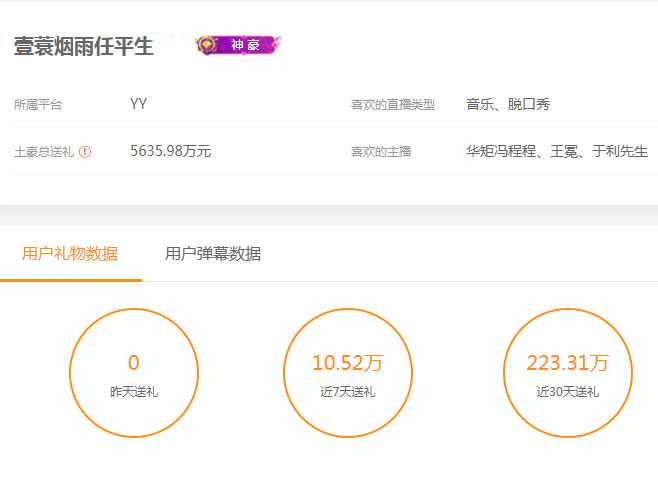Click the 音乐 livestream type

coord(479,104)
